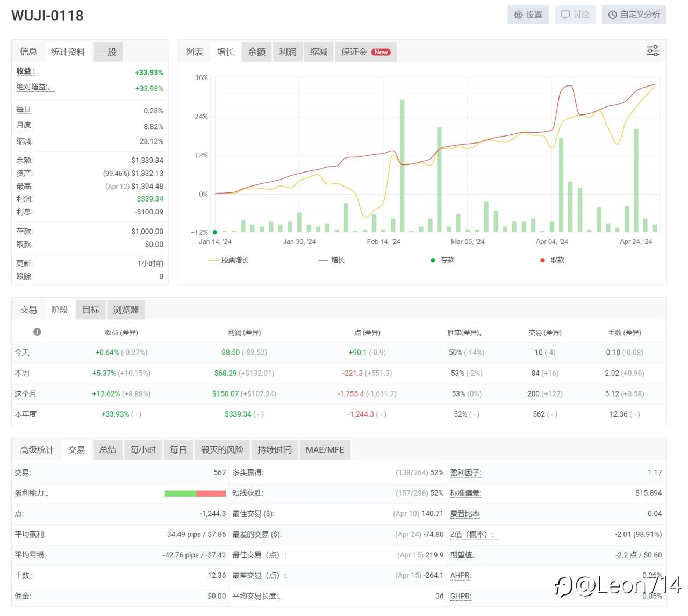Click the 每日 label in statistics panel

pos(24,110)
